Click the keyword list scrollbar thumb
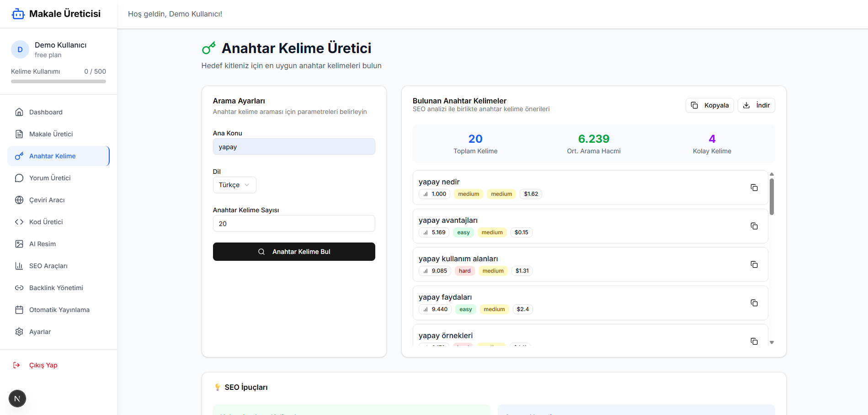Viewport: 868px width, 415px height. [772, 197]
